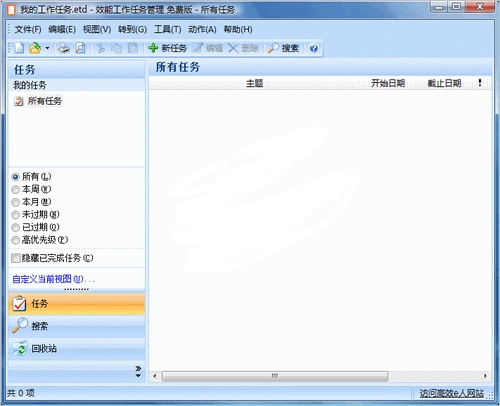The width and height of the screenshot is (500, 406).
Task: Select 所有任务 in the task tree
Action: coord(44,101)
